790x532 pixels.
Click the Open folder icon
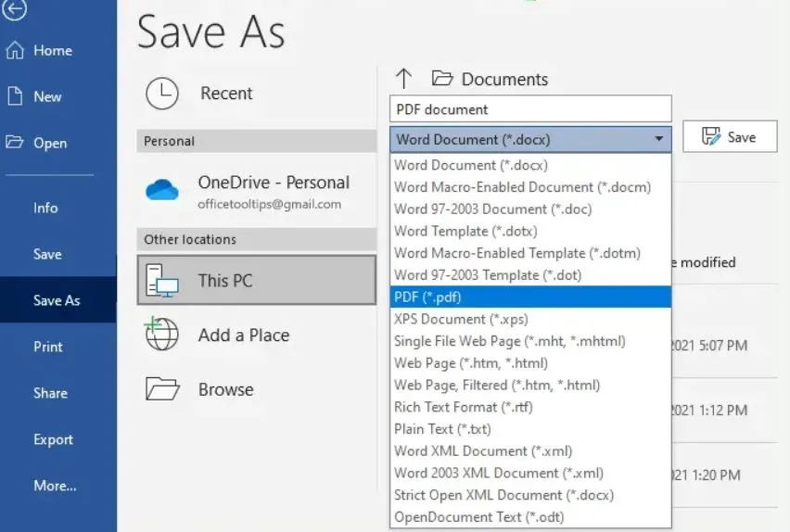pos(15,143)
